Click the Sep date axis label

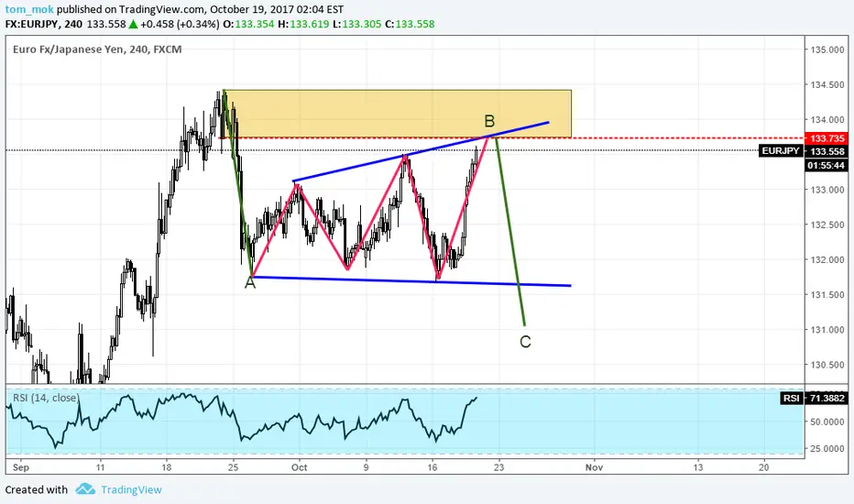point(21,467)
